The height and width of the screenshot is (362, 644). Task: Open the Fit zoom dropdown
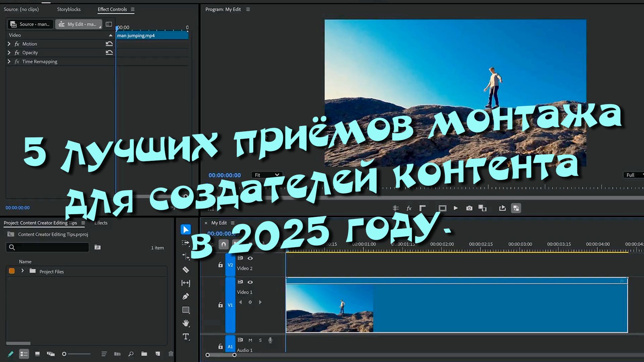point(266,175)
